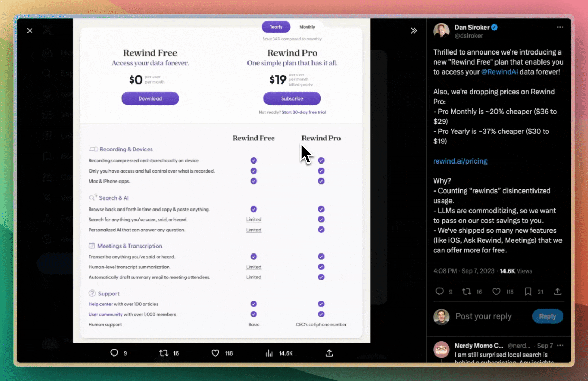Click Rewind Free checkmark for Help center row
This screenshot has width=588, height=381.
click(254, 304)
